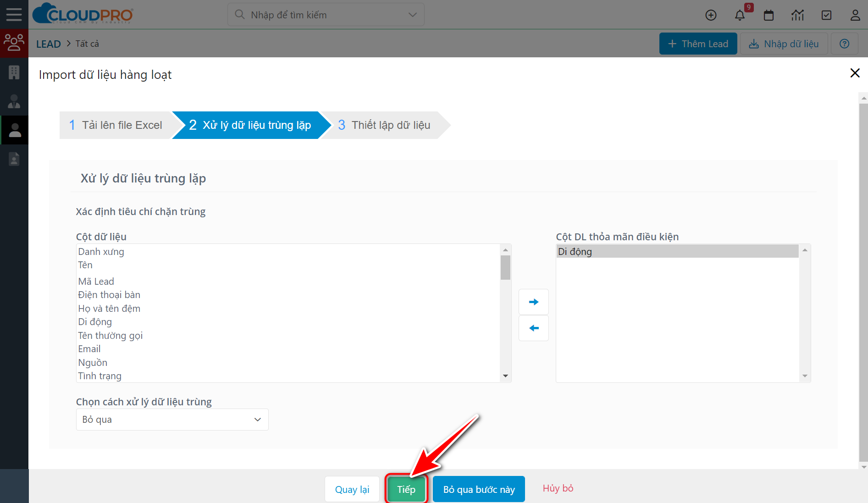Click 'Nhập dữ liệu' button

[x=784, y=44]
